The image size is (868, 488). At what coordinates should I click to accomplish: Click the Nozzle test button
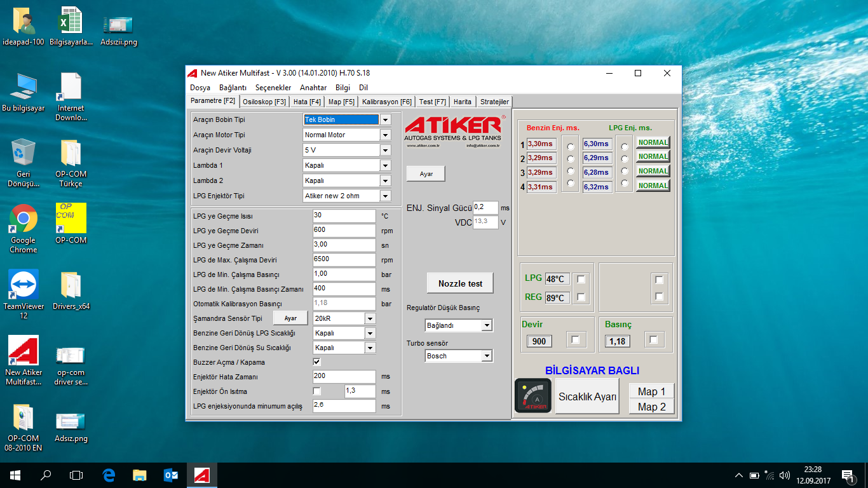pyautogui.click(x=460, y=283)
